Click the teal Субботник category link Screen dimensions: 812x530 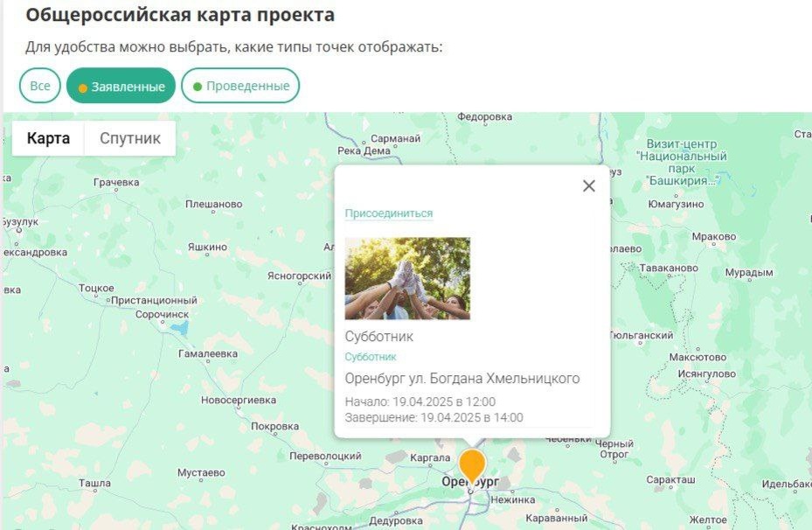click(371, 357)
